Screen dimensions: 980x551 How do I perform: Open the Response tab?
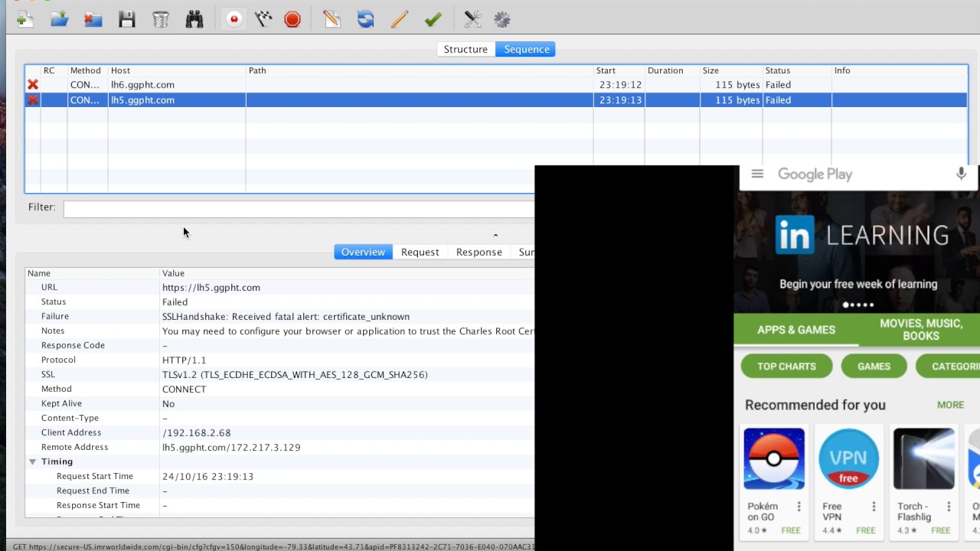[x=479, y=252]
